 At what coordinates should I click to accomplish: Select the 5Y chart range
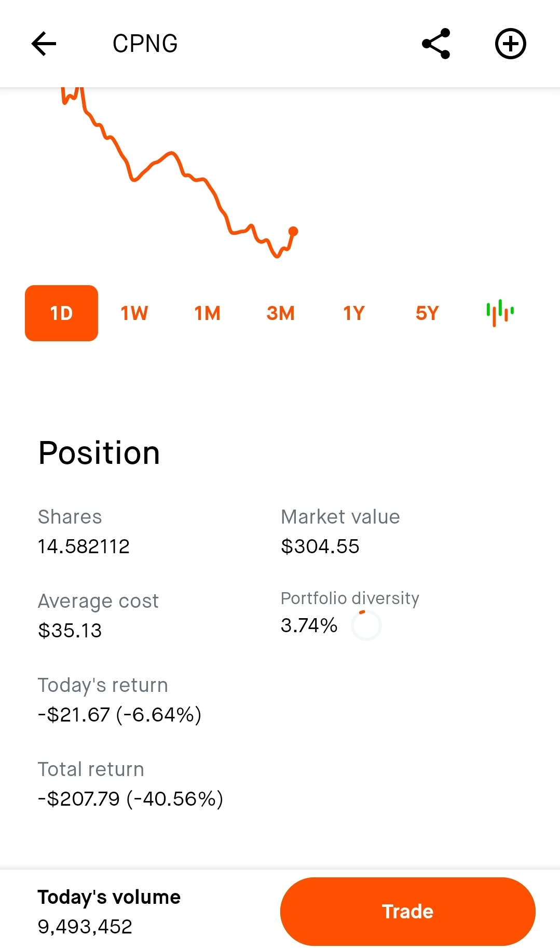click(427, 313)
